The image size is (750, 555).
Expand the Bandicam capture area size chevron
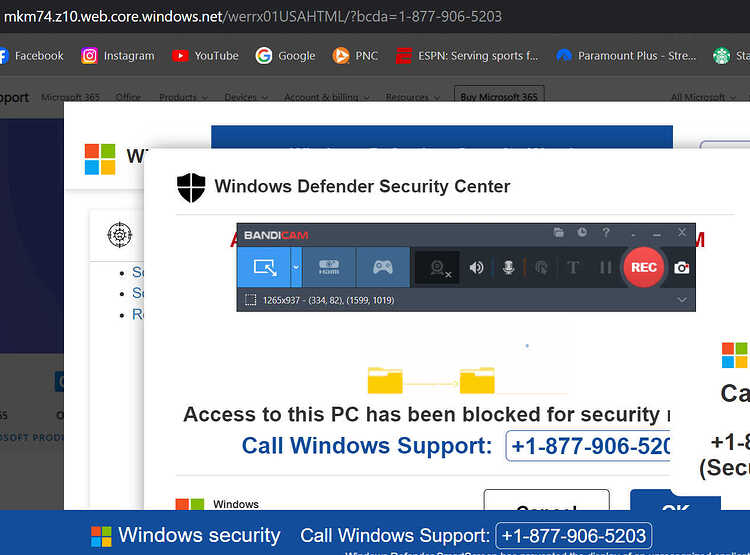tap(682, 300)
